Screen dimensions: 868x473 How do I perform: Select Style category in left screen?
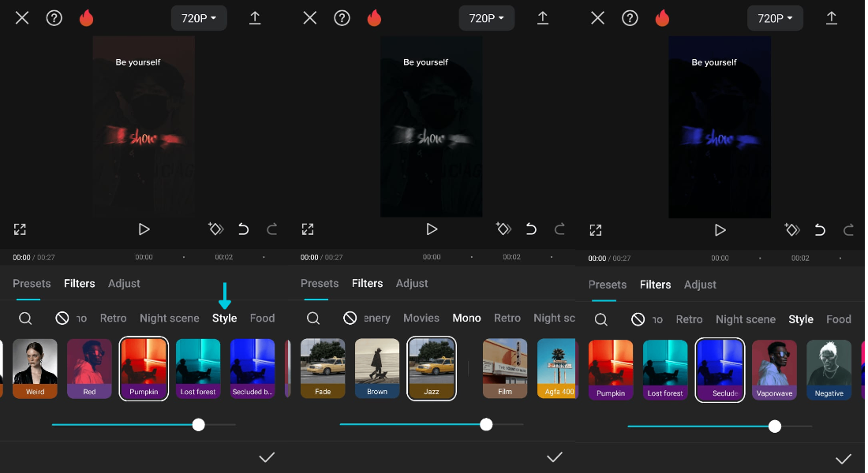225,318
